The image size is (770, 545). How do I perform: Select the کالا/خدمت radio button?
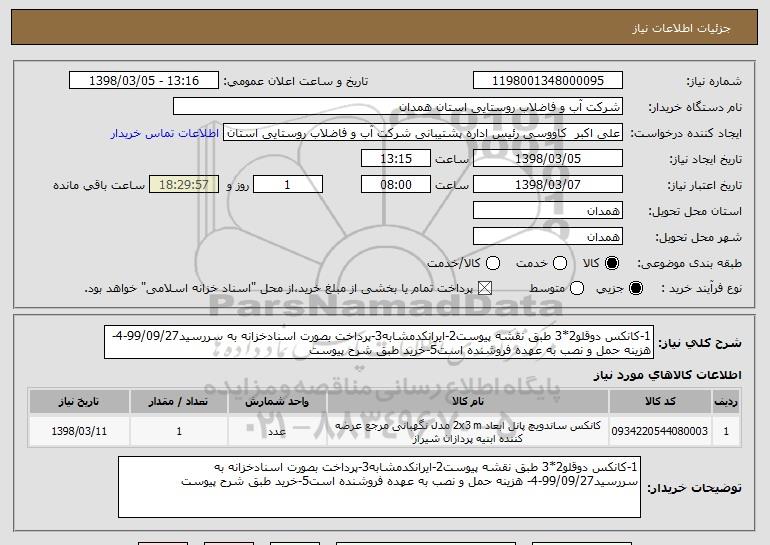pos(493,264)
